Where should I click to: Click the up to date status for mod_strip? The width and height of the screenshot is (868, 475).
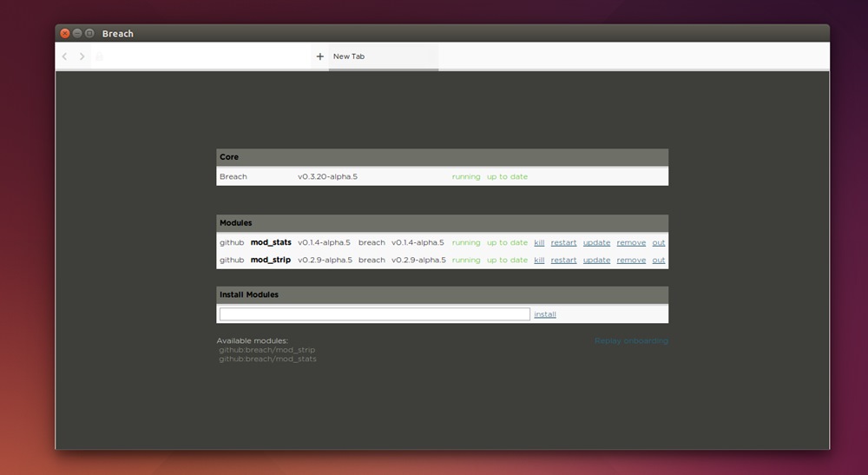click(507, 261)
